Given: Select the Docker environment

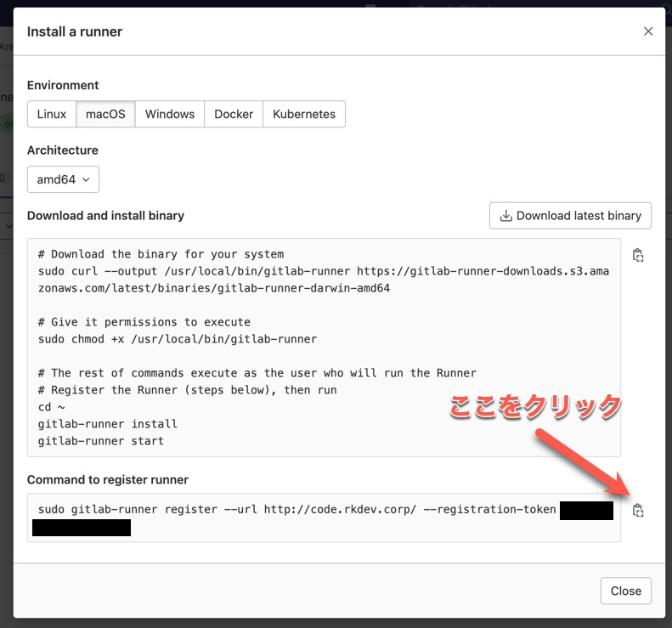Looking at the screenshot, I should coord(234,114).
